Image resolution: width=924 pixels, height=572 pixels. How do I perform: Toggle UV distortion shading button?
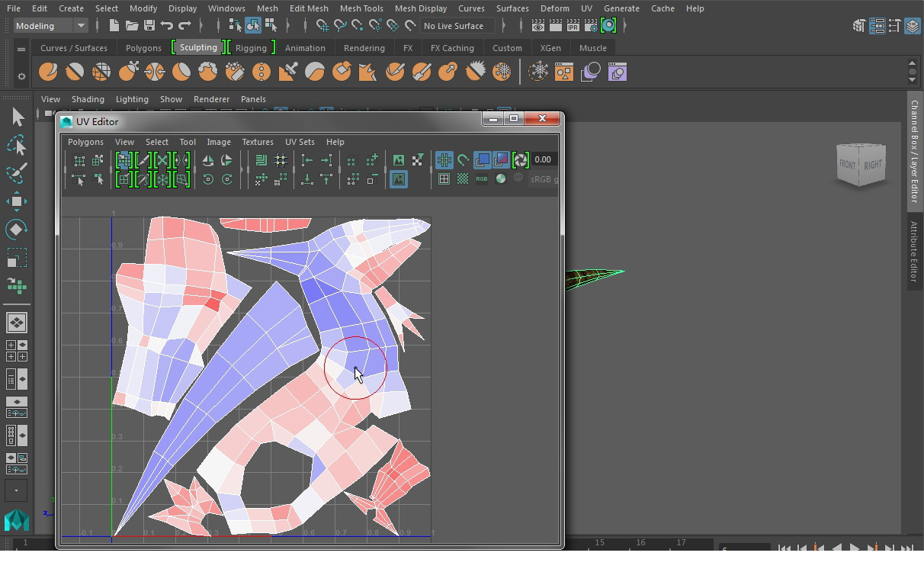click(501, 160)
